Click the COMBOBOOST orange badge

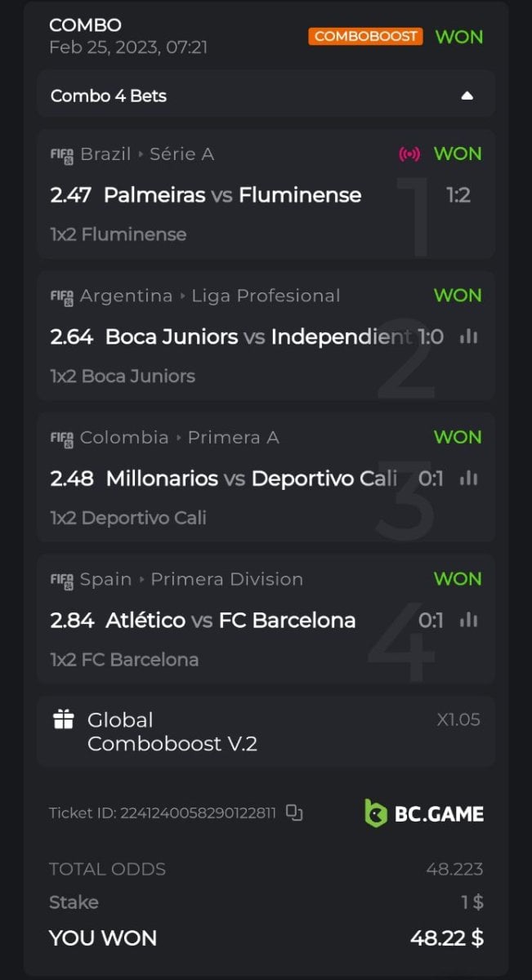(x=365, y=36)
